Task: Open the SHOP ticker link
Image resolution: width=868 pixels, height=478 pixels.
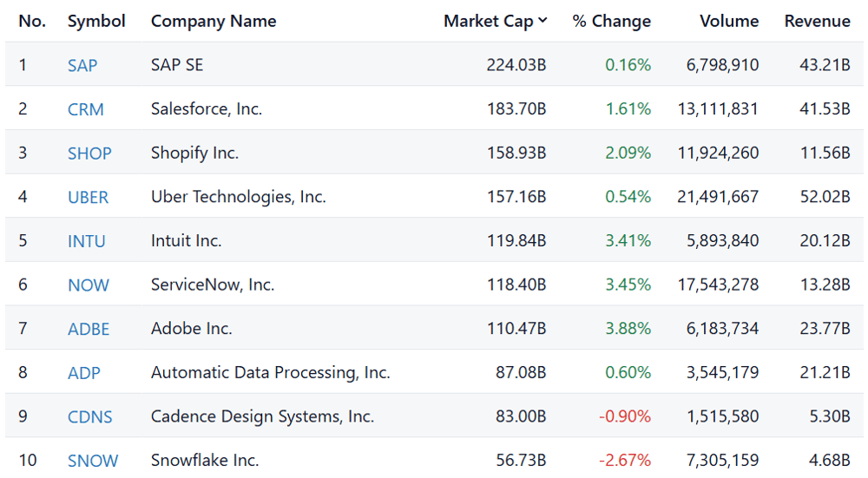Action: click(89, 154)
